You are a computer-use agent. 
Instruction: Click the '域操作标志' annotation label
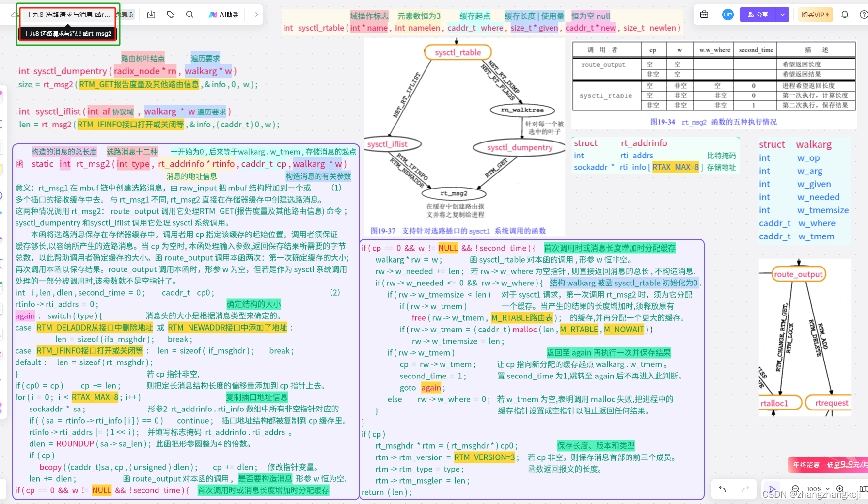pyautogui.click(x=369, y=16)
